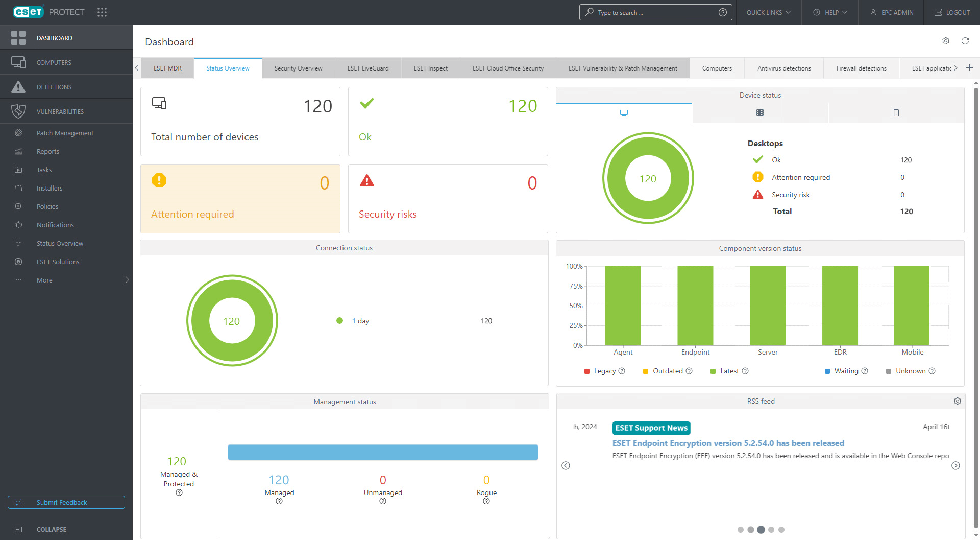Image resolution: width=980 pixels, height=540 pixels.
Task: Click the Latest green legend swatch
Action: coord(713,371)
